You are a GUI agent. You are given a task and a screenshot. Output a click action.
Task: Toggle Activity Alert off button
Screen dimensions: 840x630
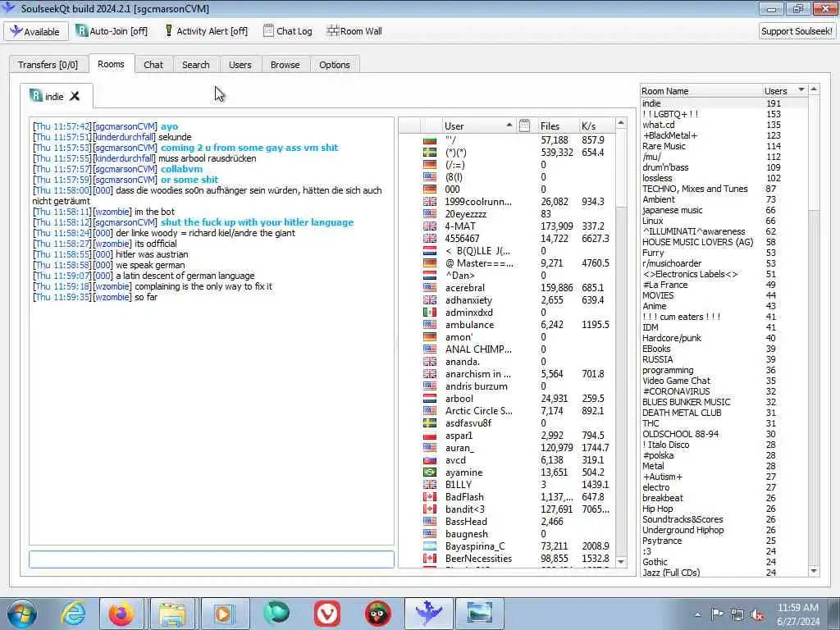pos(206,31)
